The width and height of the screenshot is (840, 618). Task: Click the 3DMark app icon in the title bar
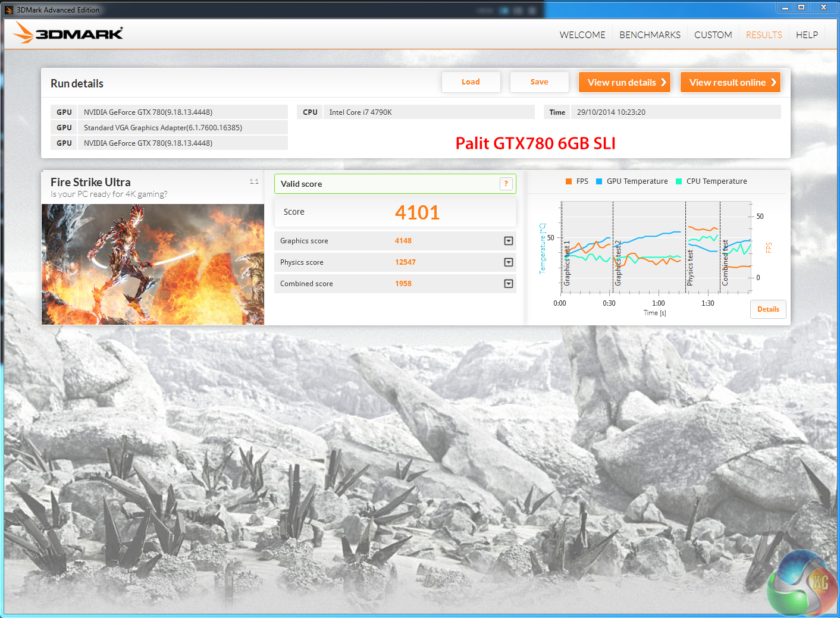(x=8, y=10)
